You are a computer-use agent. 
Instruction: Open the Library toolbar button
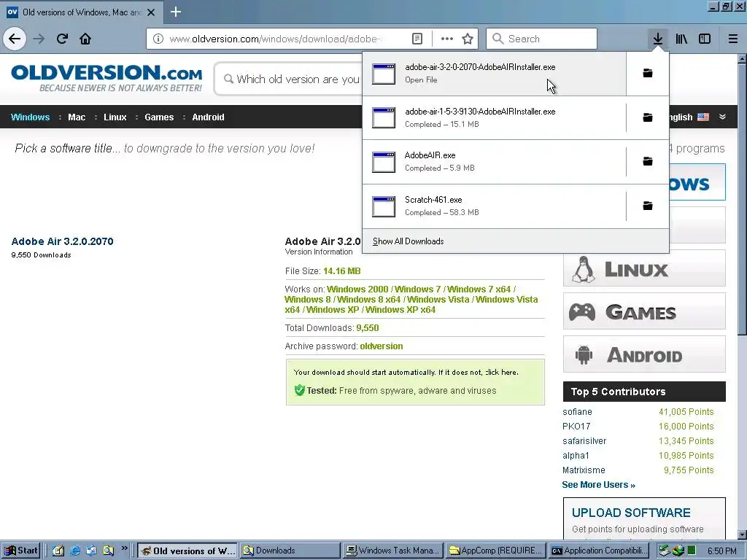tap(681, 39)
